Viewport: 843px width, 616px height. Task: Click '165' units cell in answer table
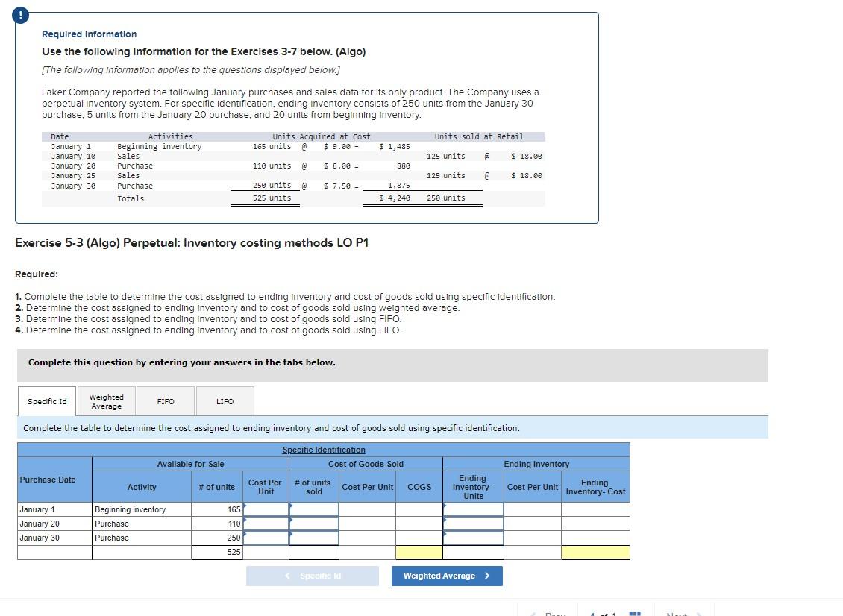217,509
